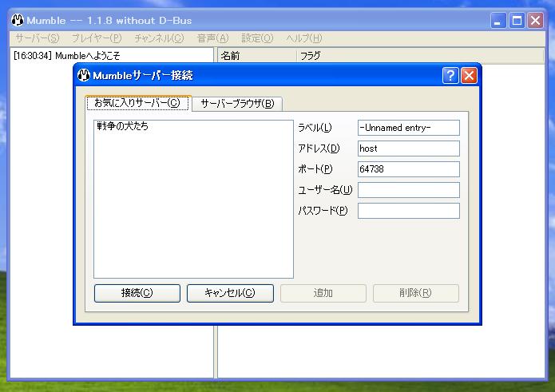Focus the パスワード text field
The height and width of the screenshot is (392, 555).
(x=408, y=211)
